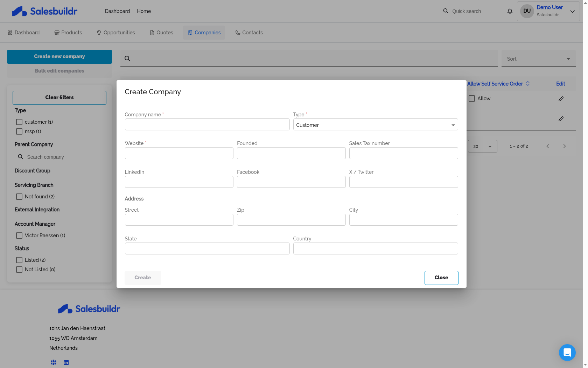Focus the X / Twitter field
This screenshot has height=368, width=588.
[x=404, y=182]
